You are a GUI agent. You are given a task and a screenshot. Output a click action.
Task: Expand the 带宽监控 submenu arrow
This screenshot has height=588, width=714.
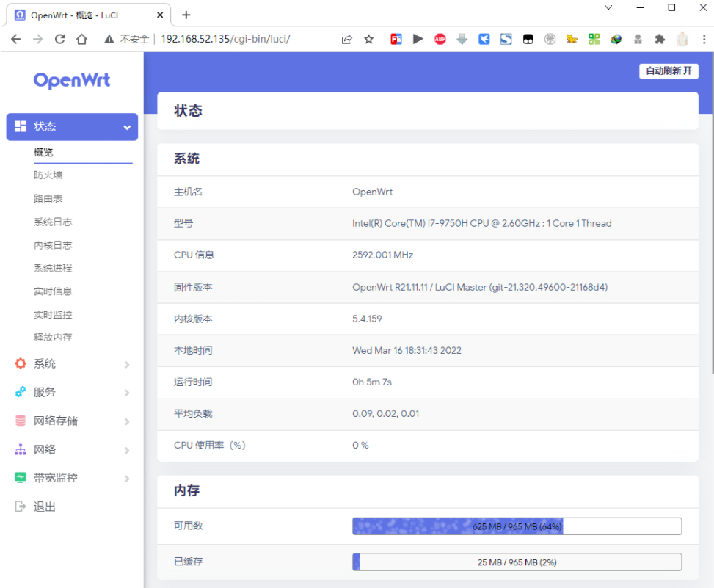click(x=126, y=478)
